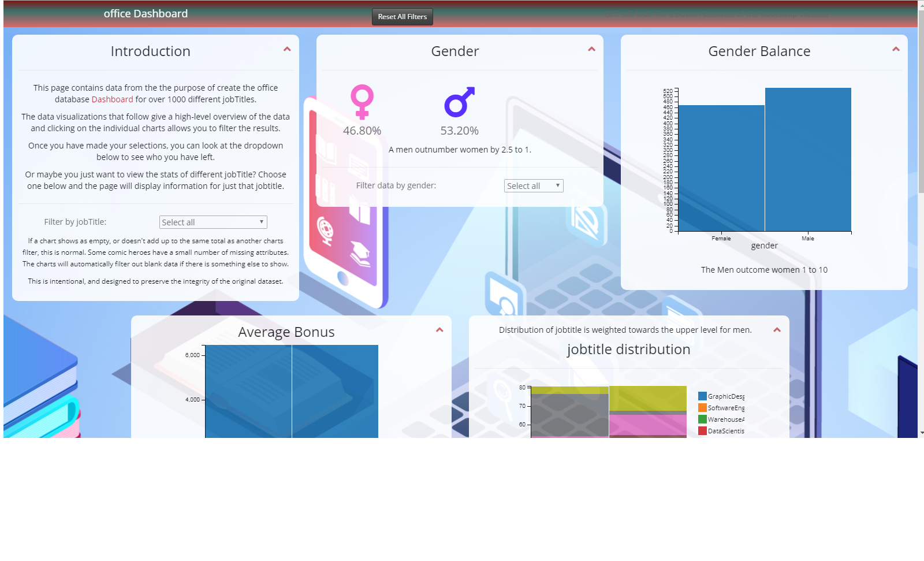The width and height of the screenshot is (924, 561).
Task: Click the 'Filter by jobTitle:' label
Action: pos(76,222)
